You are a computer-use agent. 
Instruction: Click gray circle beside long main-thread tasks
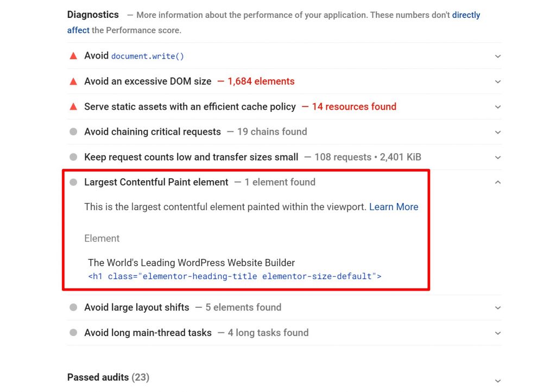(x=73, y=333)
